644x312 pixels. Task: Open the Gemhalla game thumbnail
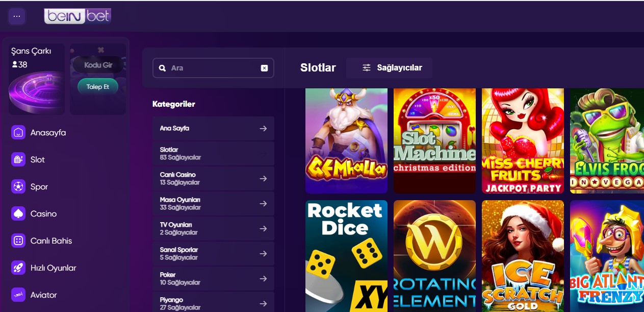(346, 140)
